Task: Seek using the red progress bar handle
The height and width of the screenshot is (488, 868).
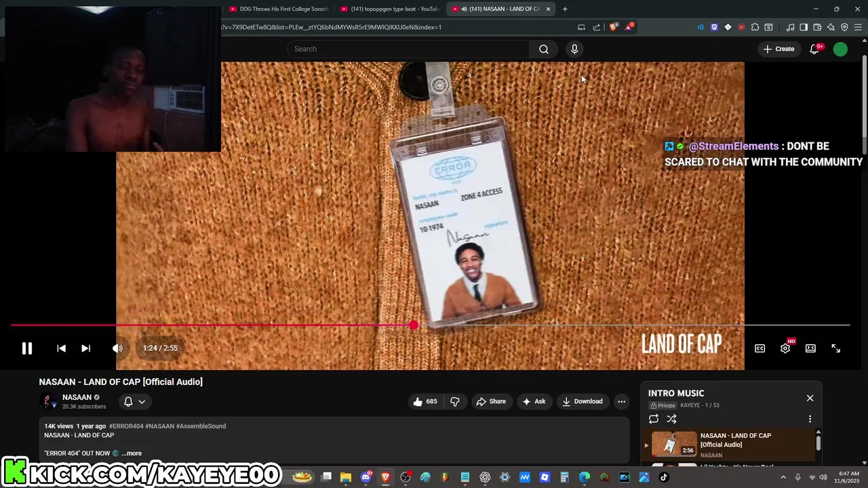Action: pyautogui.click(x=414, y=325)
